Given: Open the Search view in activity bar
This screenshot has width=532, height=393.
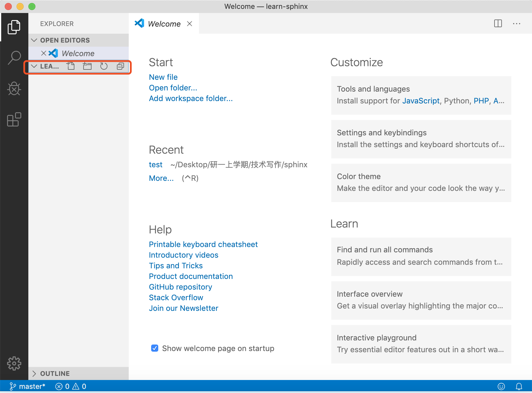Looking at the screenshot, I should tap(14, 58).
